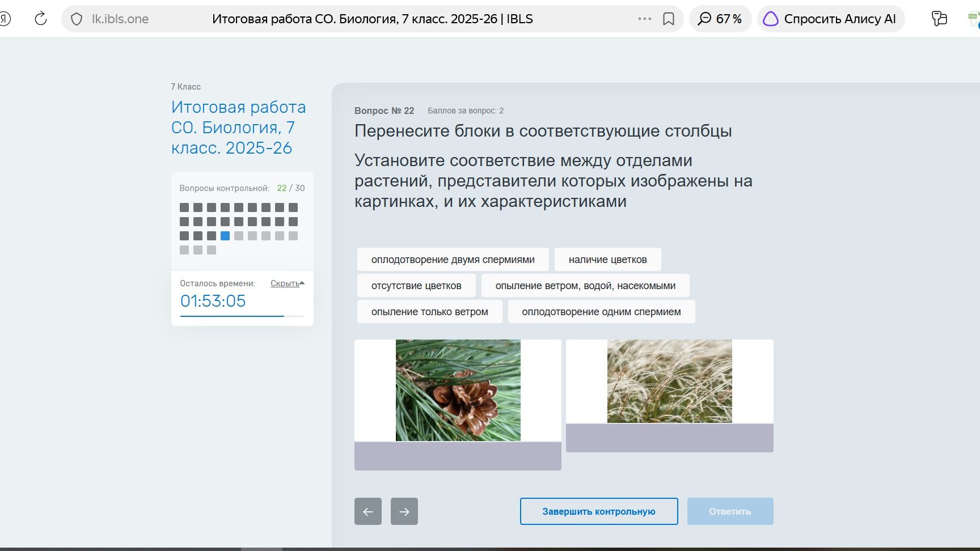Open question 30, the last grid square
This screenshot has width=980, height=551.
tap(212, 250)
